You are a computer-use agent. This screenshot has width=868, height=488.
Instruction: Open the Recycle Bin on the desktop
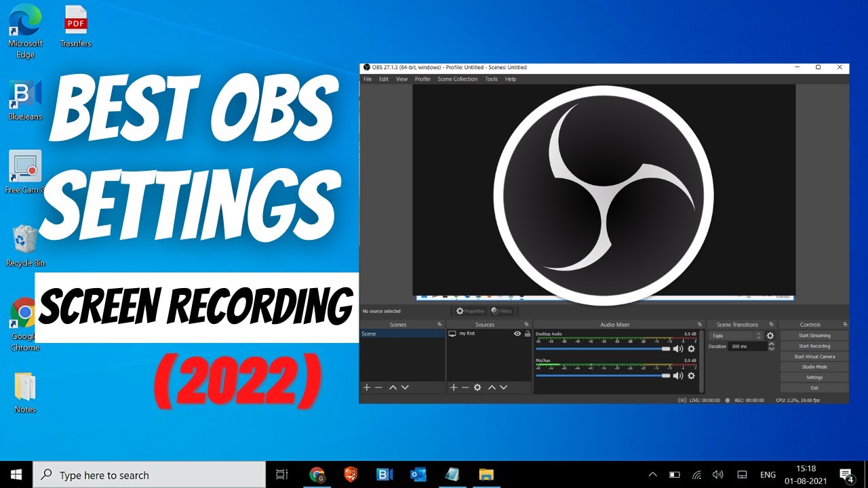tap(25, 245)
